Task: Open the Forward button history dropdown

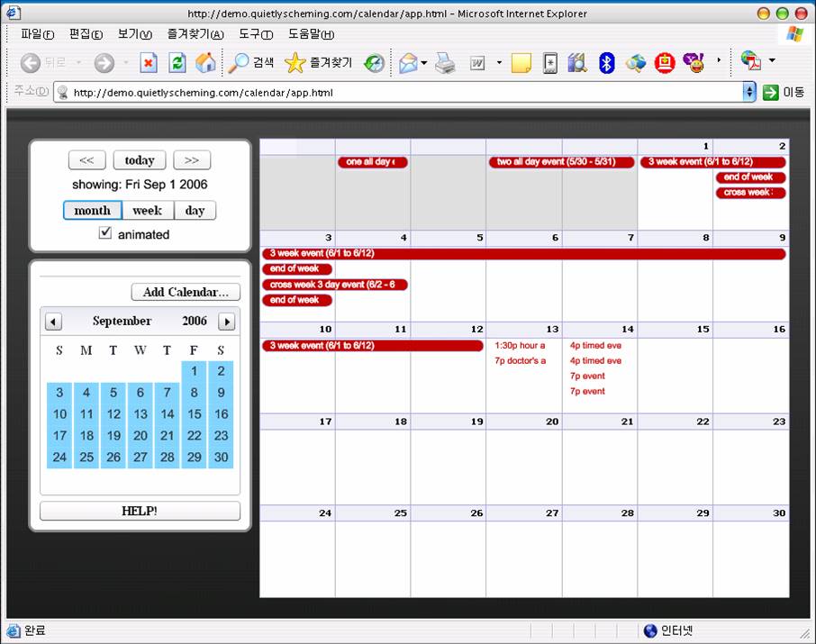Action: click(x=126, y=62)
